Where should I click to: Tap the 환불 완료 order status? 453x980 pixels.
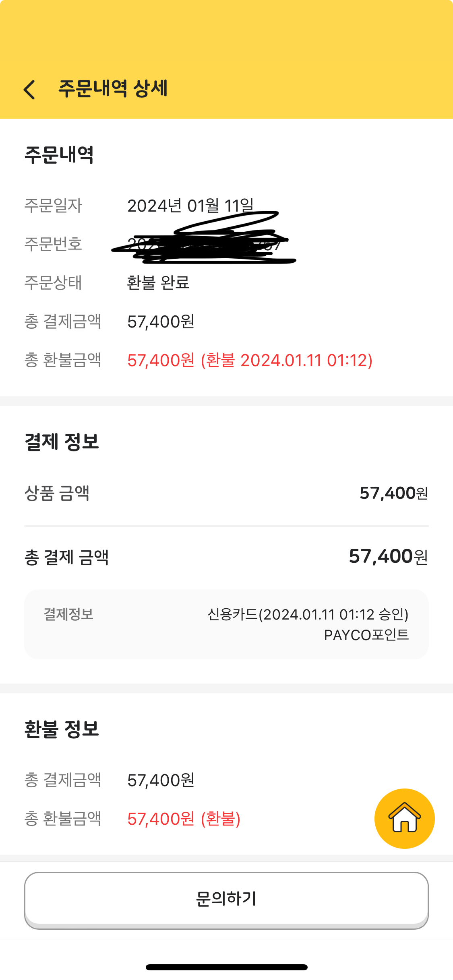158,282
